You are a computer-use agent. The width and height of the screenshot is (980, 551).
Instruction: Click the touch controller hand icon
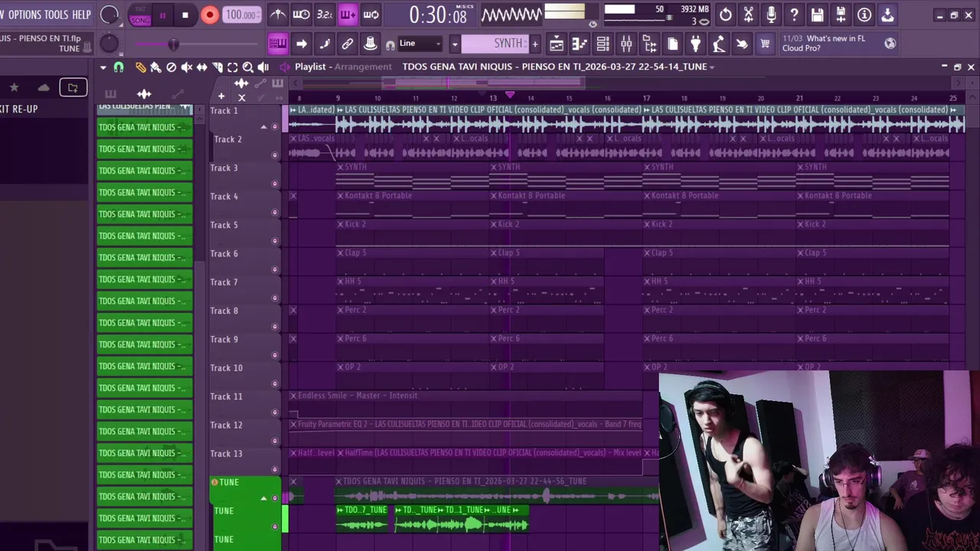point(741,44)
